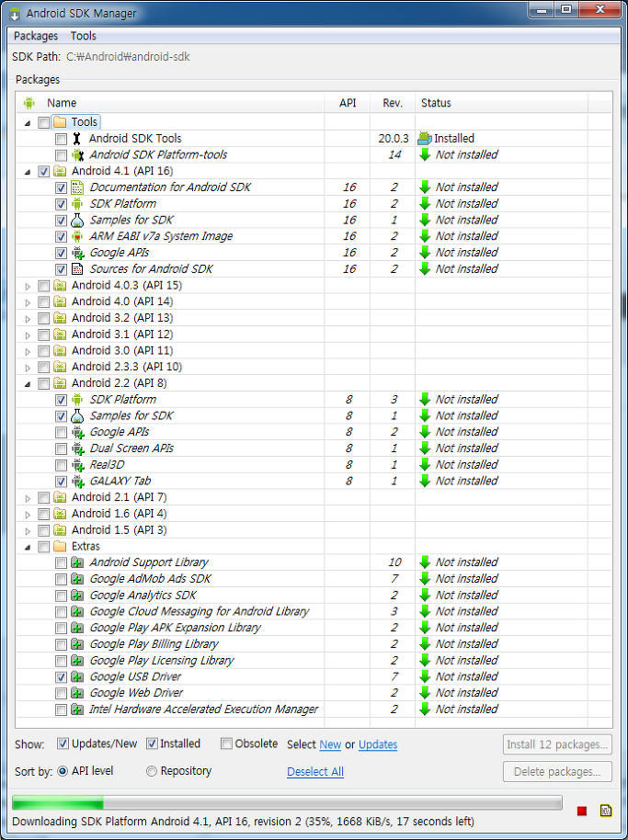
Task: Click the Installed status icon for Android SDK Tools
Action: pos(425,138)
